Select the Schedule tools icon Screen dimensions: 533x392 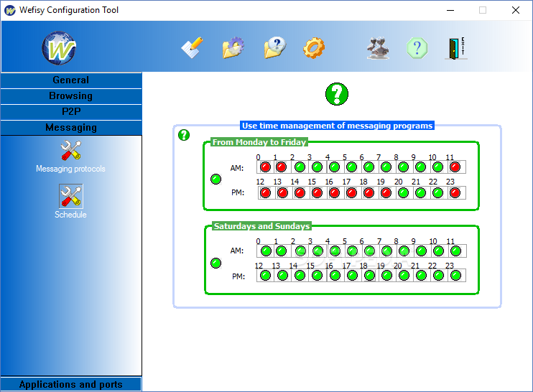pos(70,196)
